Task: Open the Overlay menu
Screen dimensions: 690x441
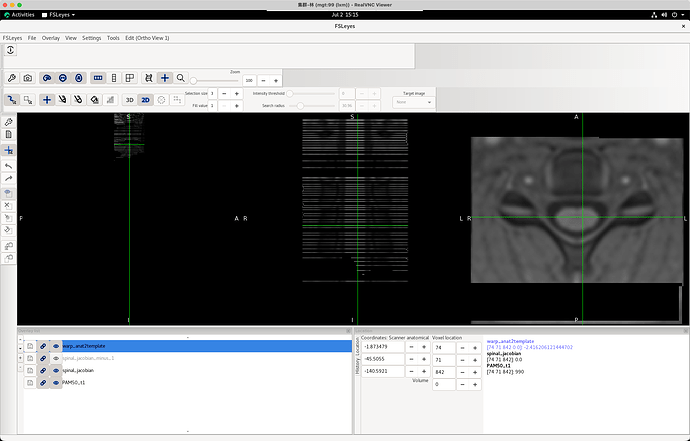Action: [x=51, y=38]
